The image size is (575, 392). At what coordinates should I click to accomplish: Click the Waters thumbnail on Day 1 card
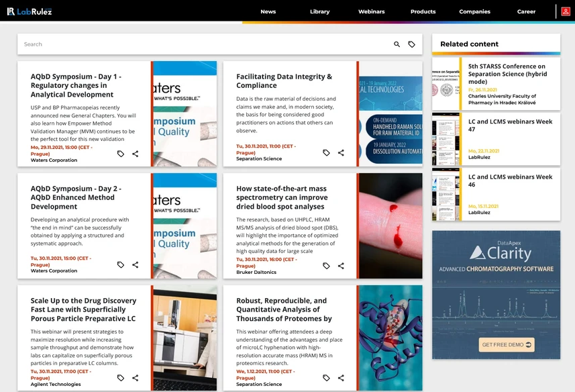coord(185,113)
